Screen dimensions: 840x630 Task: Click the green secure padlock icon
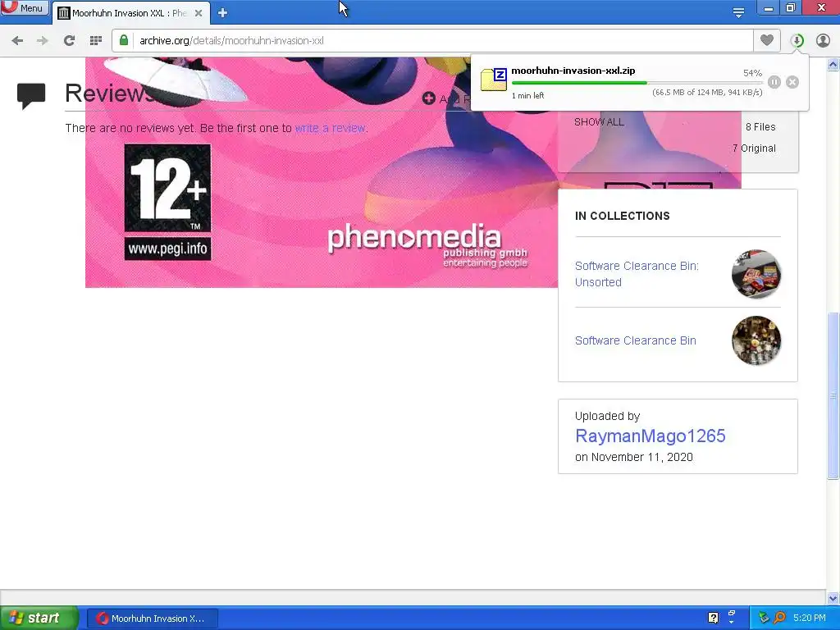pyautogui.click(x=124, y=40)
